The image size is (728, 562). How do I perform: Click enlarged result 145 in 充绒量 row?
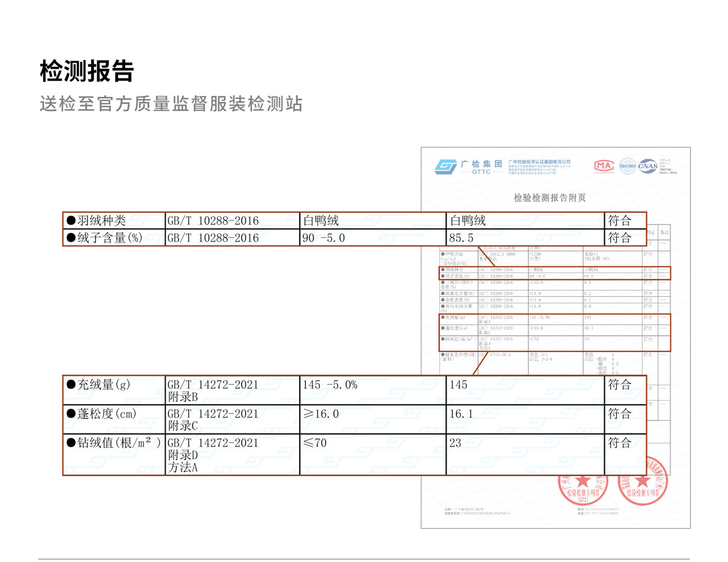[x=525, y=390]
